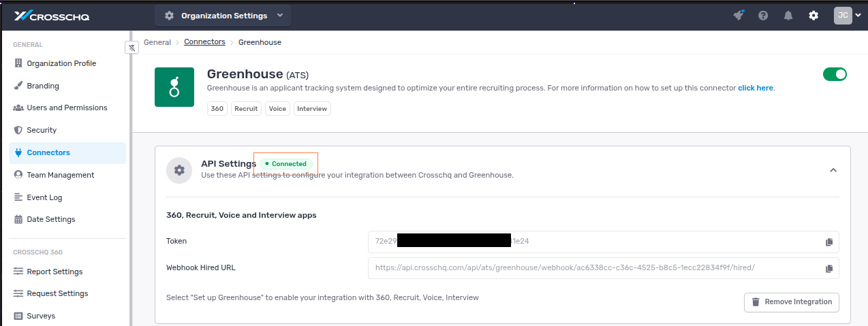Open the notifications bell
This screenshot has width=868, height=326.
click(788, 16)
